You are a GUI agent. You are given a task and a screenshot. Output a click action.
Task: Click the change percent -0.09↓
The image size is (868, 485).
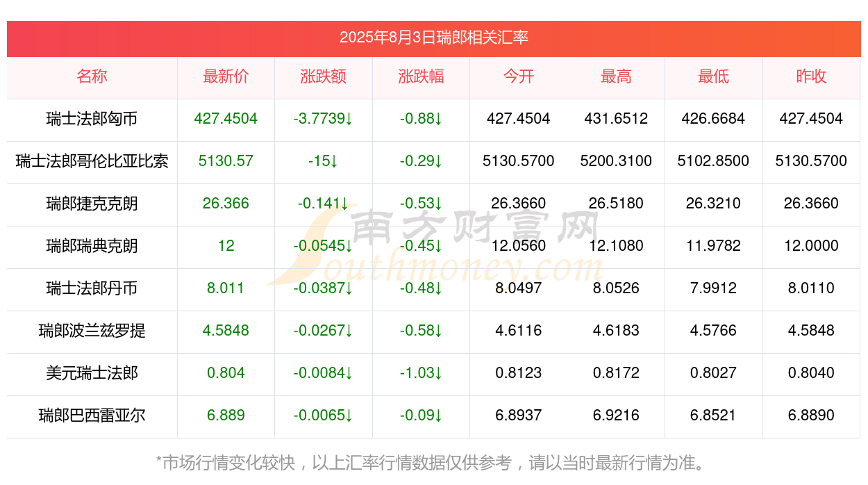421,416
